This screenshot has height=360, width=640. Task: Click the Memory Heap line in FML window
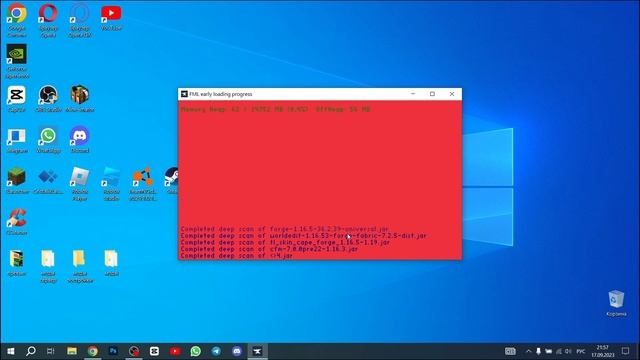click(x=276, y=109)
